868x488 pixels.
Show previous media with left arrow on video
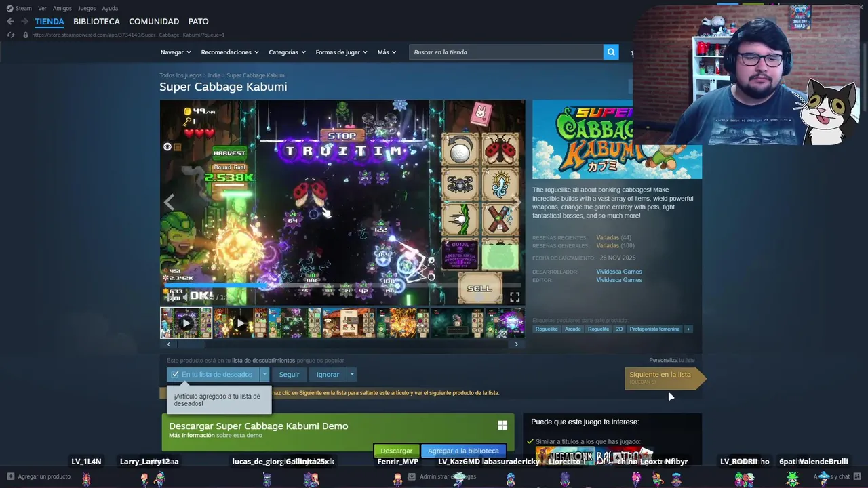click(x=169, y=202)
